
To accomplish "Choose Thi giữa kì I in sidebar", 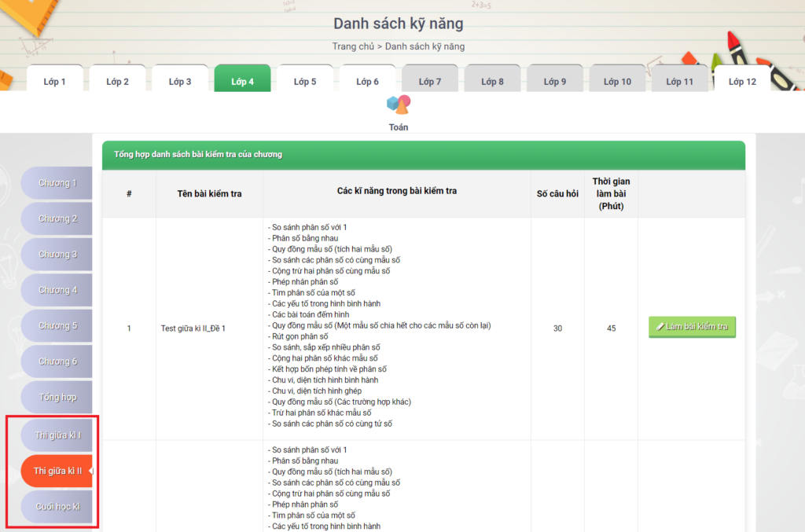I will click(x=57, y=435).
